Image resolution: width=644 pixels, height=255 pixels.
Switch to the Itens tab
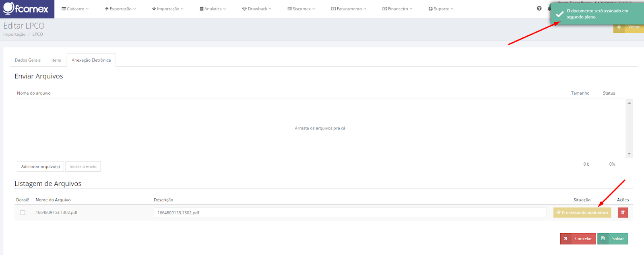(x=56, y=60)
